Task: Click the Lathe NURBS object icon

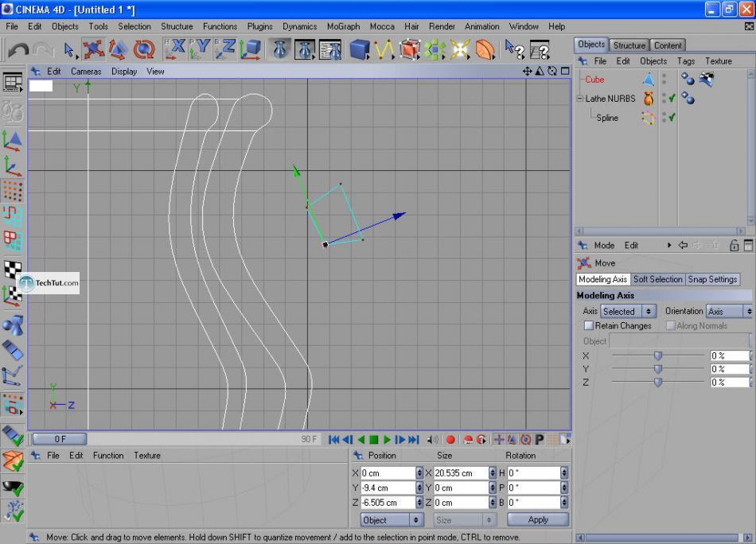Action: pyautogui.click(x=649, y=99)
